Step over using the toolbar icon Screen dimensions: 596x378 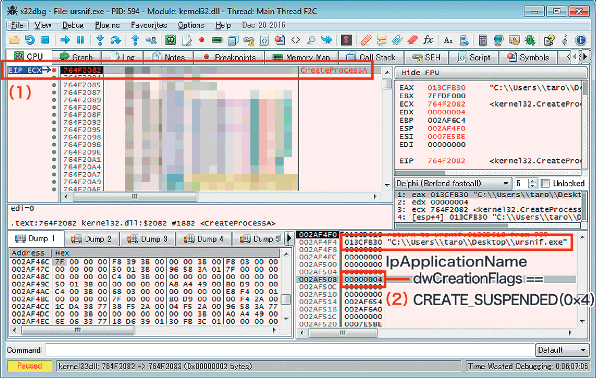pyautogui.click(x=116, y=40)
